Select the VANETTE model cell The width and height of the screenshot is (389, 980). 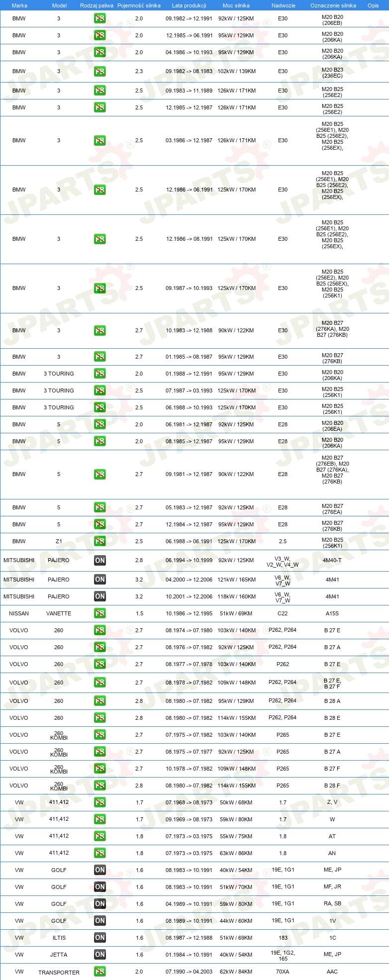click(59, 613)
